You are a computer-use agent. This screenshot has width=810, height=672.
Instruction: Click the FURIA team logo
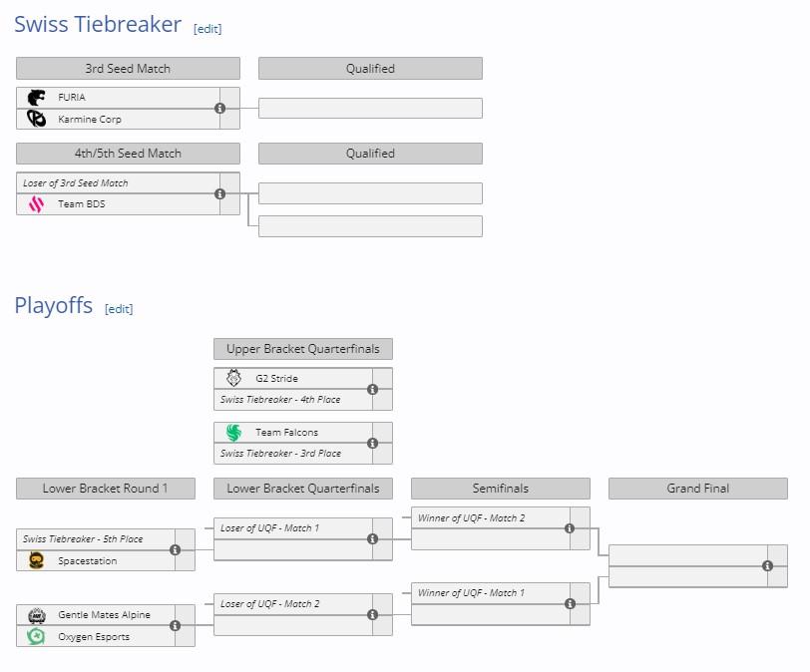point(36,97)
